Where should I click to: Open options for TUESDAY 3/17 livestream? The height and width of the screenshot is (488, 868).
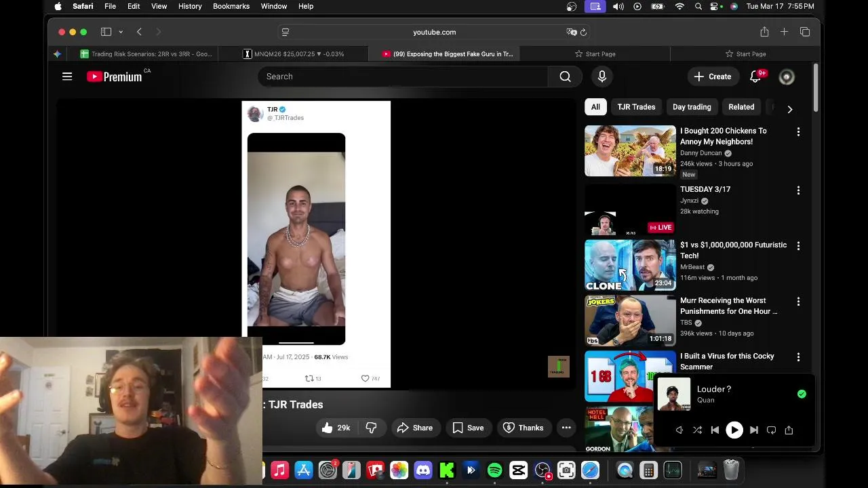(798, 190)
